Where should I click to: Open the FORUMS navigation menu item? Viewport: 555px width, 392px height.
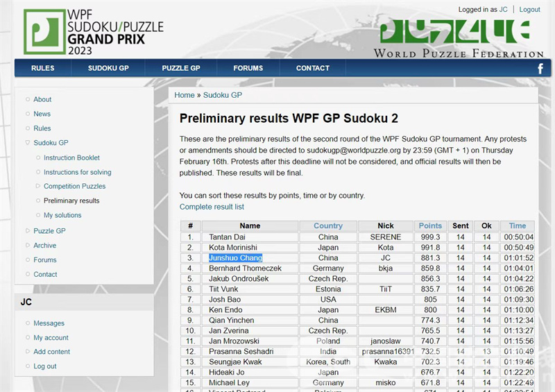click(248, 68)
